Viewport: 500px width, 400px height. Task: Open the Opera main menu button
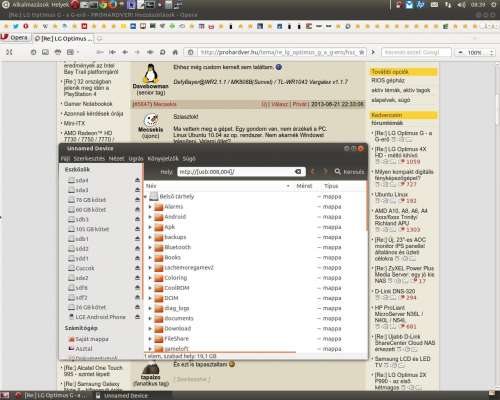(15, 38)
